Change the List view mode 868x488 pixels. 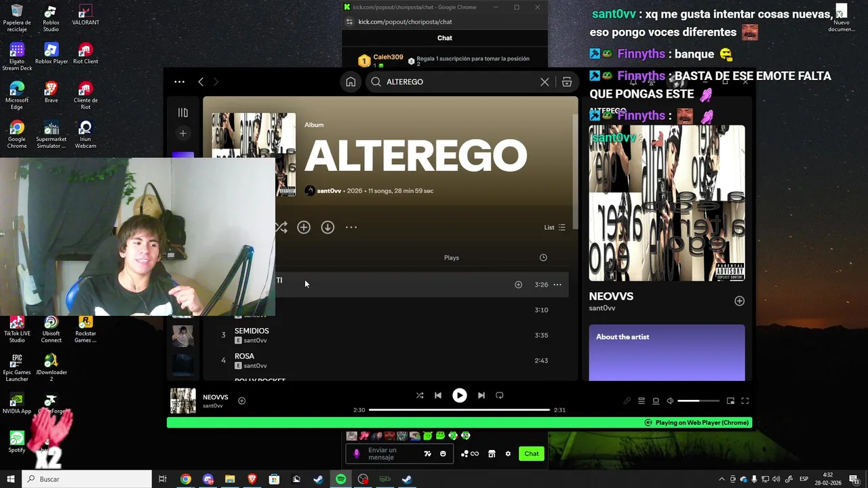(555, 228)
